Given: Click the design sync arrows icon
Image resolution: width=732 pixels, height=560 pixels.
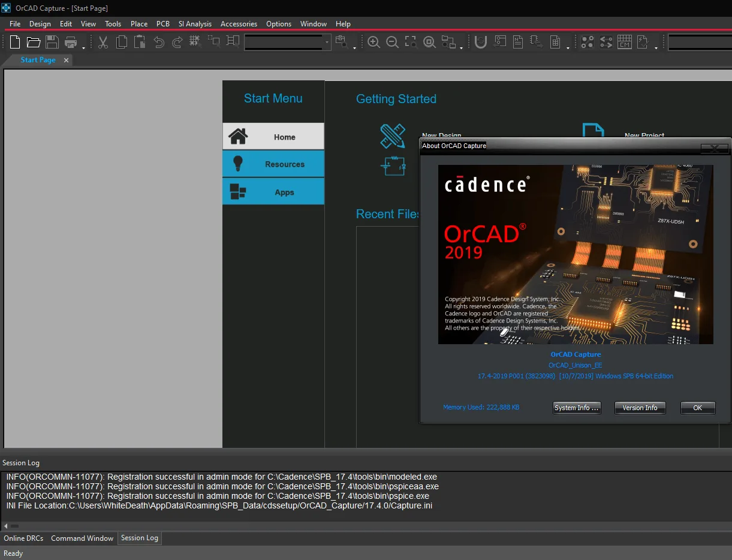Looking at the screenshot, I should (606, 42).
